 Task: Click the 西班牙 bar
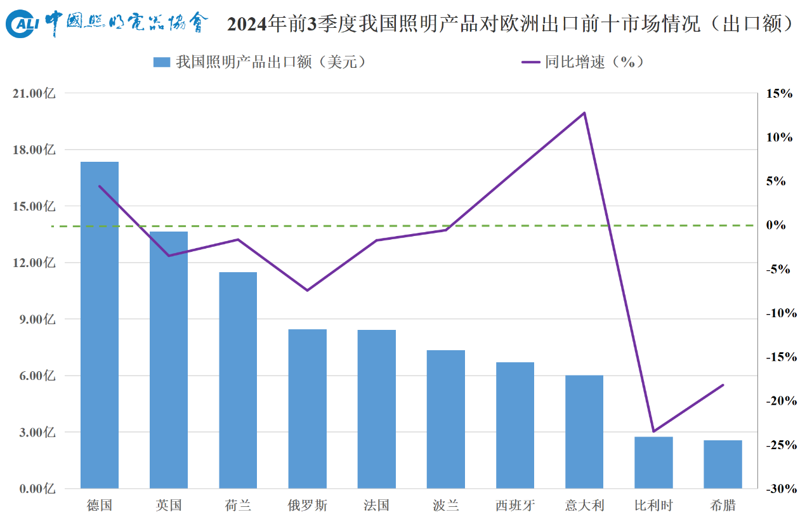[515, 425]
